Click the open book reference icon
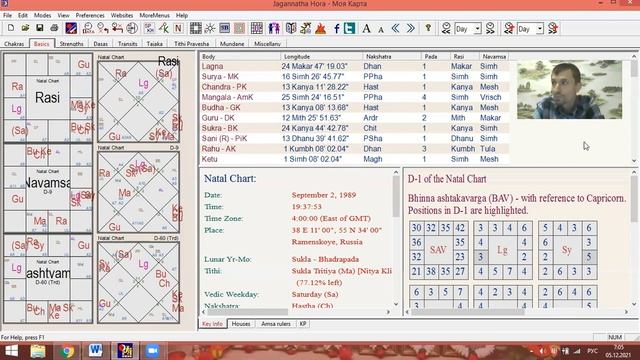The width and height of the screenshot is (640, 360). click(x=291, y=28)
